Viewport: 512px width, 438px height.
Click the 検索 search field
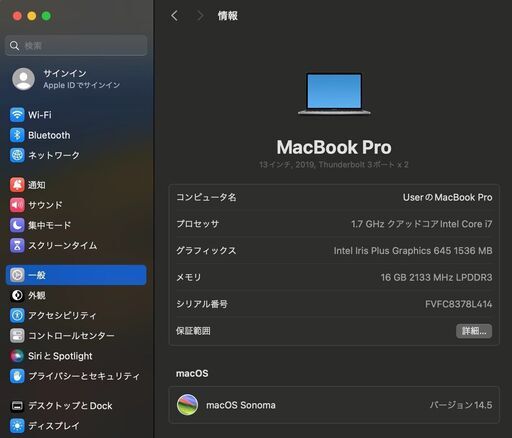point(76,45)
